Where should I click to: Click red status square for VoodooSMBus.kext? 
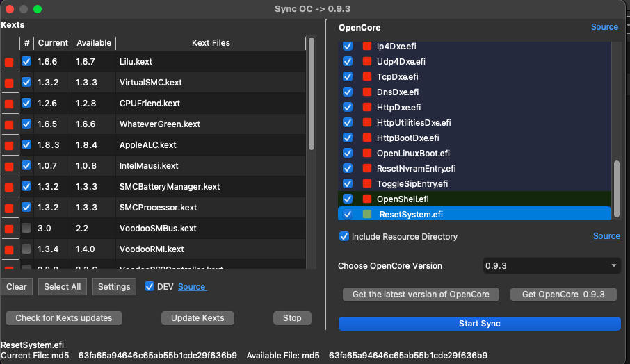[9, 229]
